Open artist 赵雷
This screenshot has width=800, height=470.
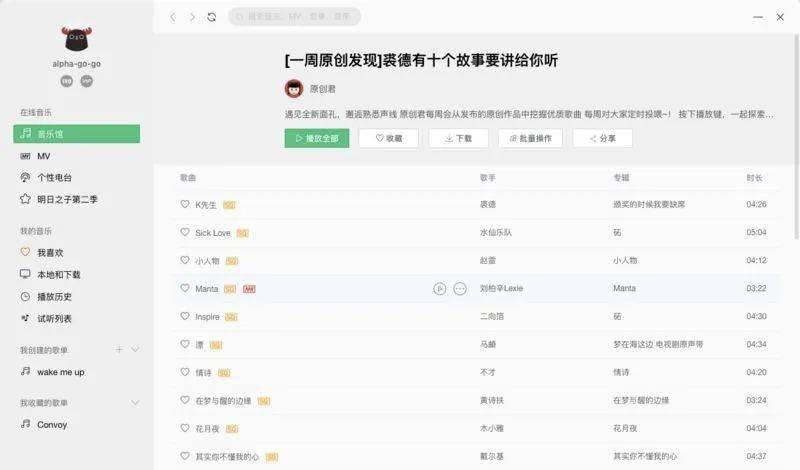tap(487, 260)
